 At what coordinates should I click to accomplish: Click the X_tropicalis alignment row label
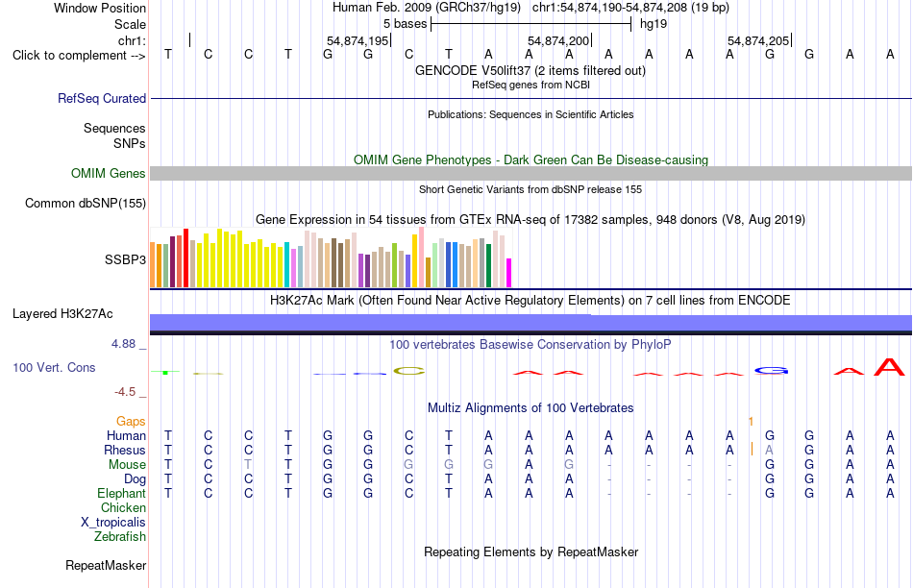[x=113, y=523]
